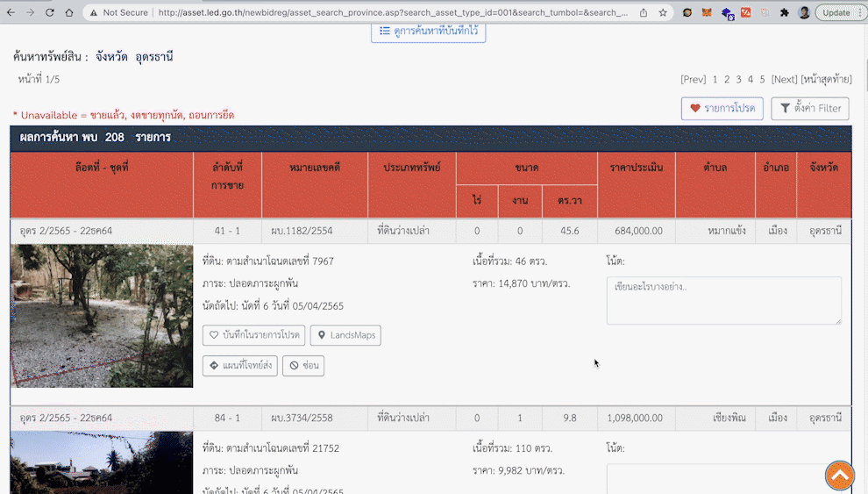This screenshot has width=868, height=494.
Task: Click case number ผบ.1182/2554
Action: tap(302, 231)
